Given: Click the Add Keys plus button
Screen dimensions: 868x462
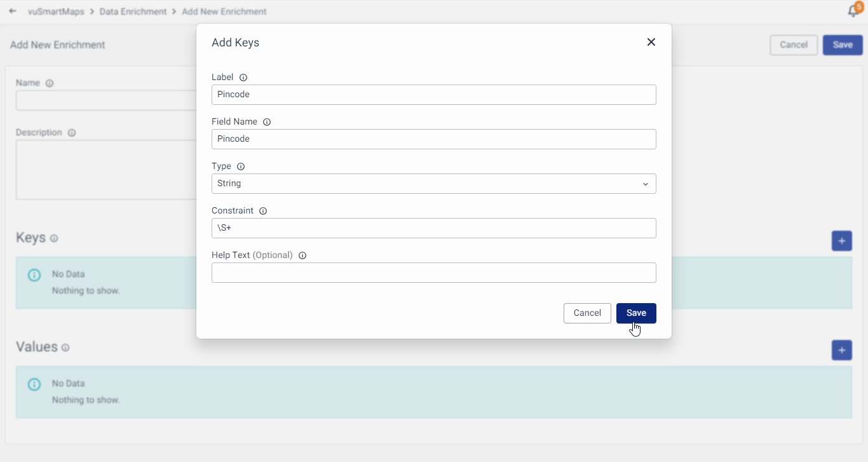Looking at the screenshot, I should click(841, 241).
